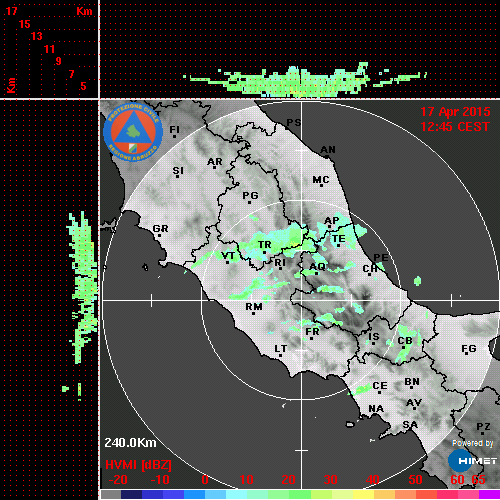Click the 17 Km altitude scale label

(11, 11)
